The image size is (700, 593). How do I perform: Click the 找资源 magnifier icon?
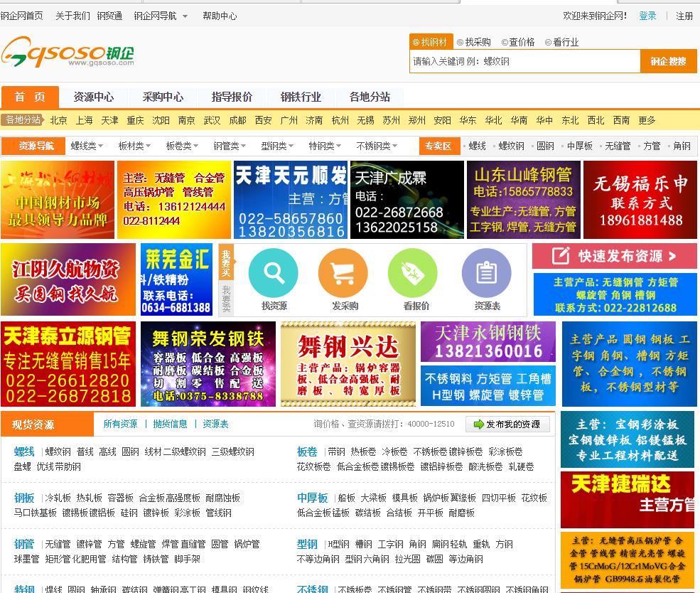point(273,272)
